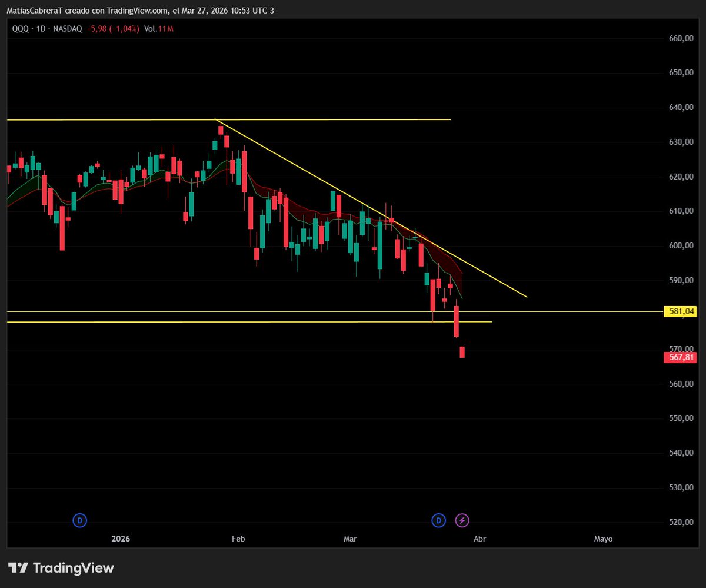Click the Mar time axis label

[350, 539]
